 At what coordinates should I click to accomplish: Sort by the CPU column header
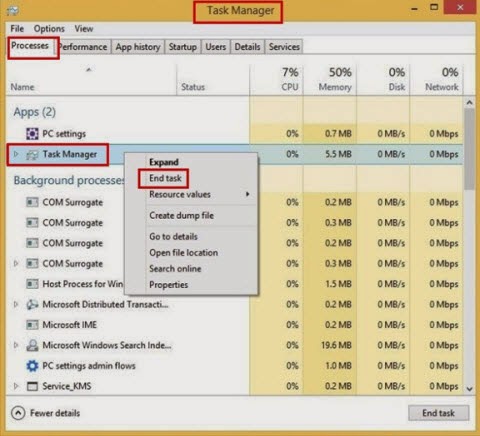tap(276, 80)
